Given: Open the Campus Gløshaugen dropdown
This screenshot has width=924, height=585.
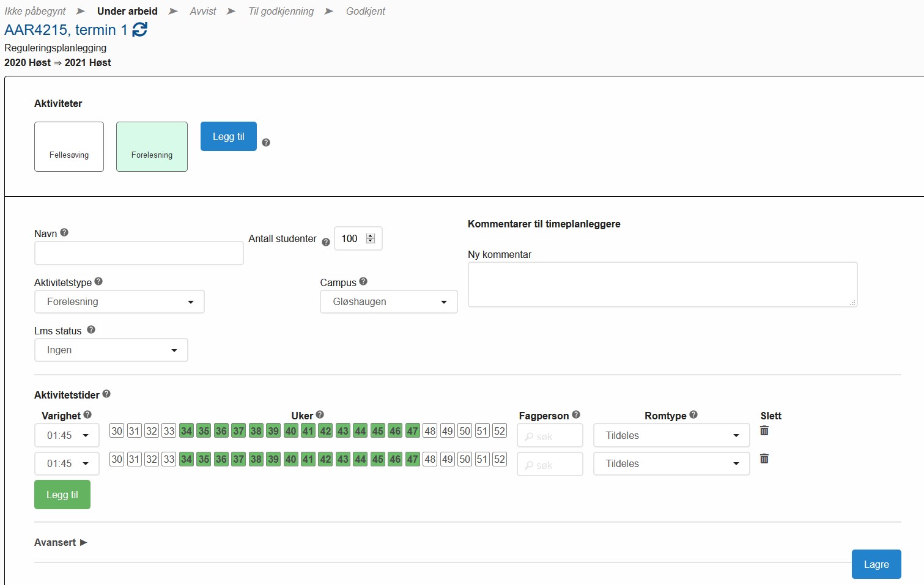Looking at the screenshot, I should 388,302.
